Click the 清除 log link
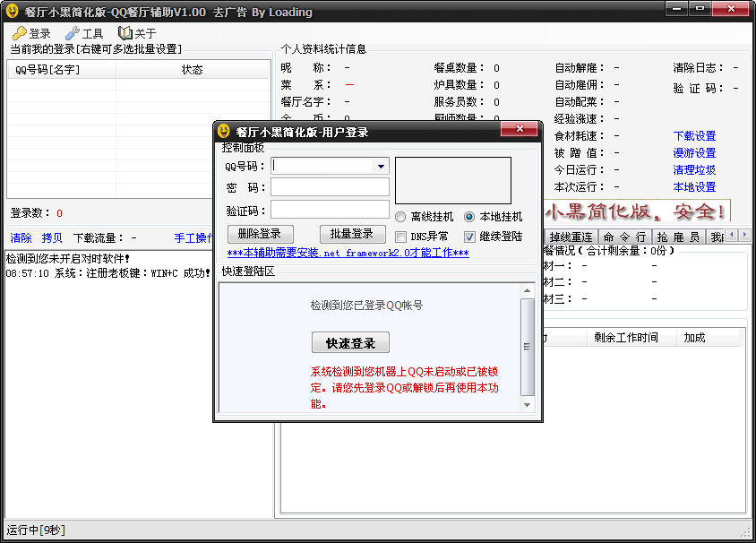756x543 pixels. point(21,237)
